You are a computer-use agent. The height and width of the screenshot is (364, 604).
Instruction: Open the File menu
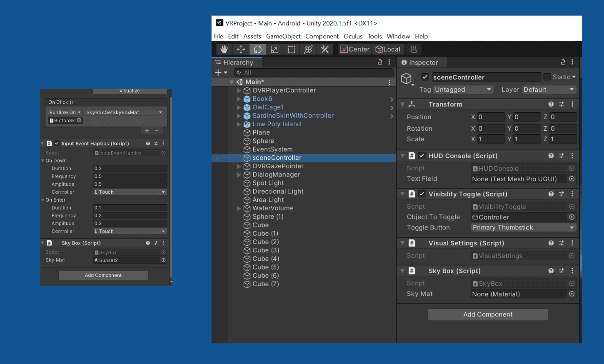coord(219,36)
